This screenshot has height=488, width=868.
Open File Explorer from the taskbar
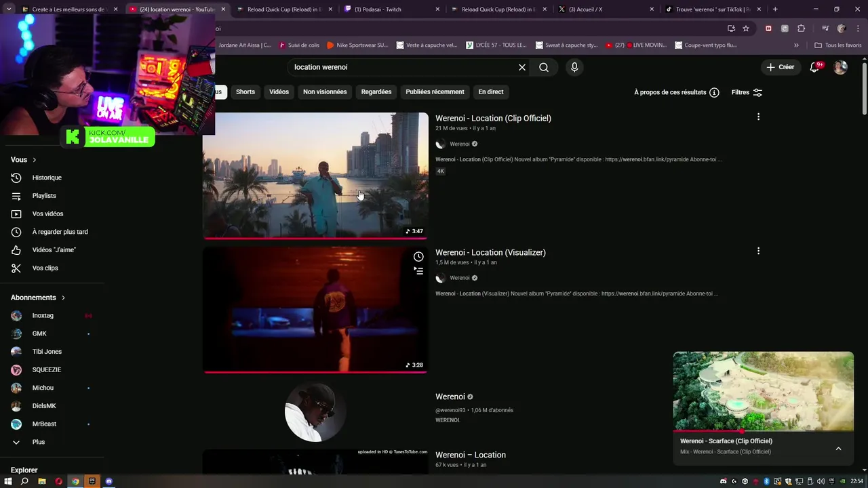pos(41,481)
